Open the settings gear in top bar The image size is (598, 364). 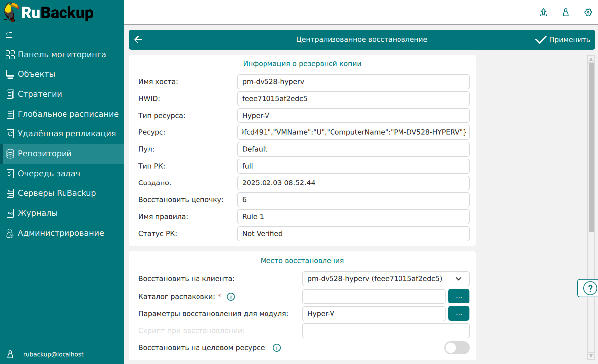[x=588, y=13]
